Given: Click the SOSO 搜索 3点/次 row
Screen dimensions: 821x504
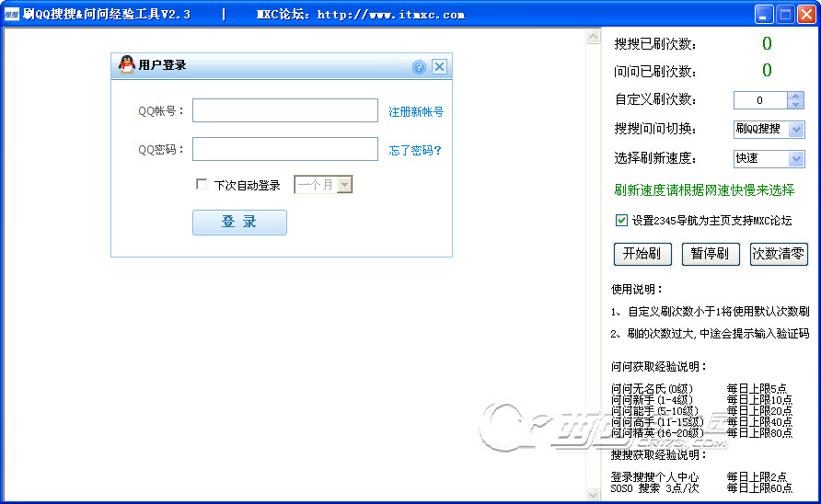Looking at the screenshot, I should pos(701,488).
